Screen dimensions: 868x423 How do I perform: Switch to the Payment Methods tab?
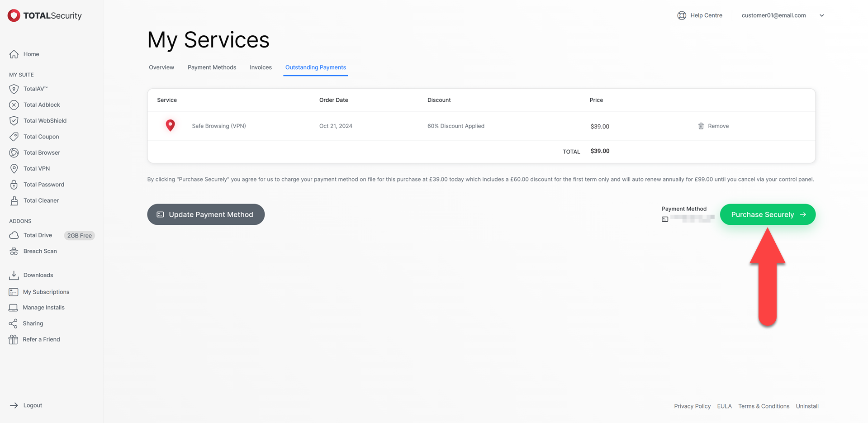212,67
